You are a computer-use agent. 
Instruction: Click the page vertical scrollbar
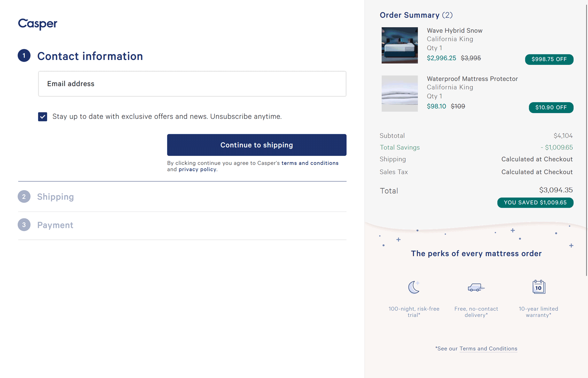587,139
